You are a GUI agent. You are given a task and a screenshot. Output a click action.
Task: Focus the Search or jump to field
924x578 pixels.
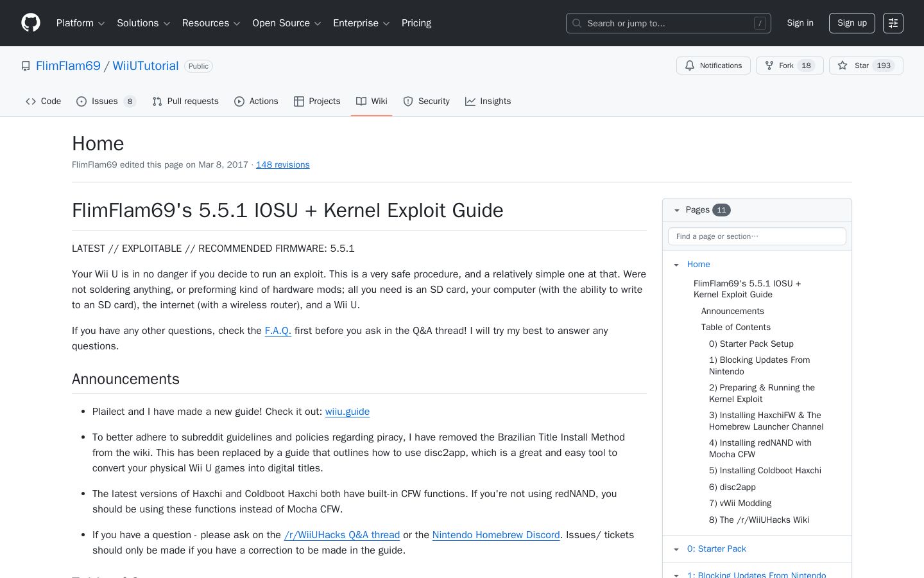[669, 23]
